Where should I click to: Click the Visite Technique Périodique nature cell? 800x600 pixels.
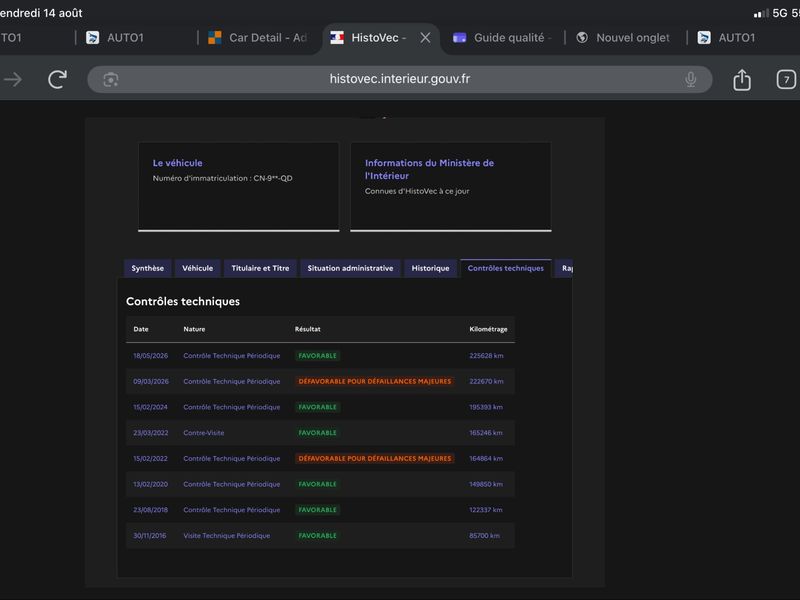click(x=227, y=535)
